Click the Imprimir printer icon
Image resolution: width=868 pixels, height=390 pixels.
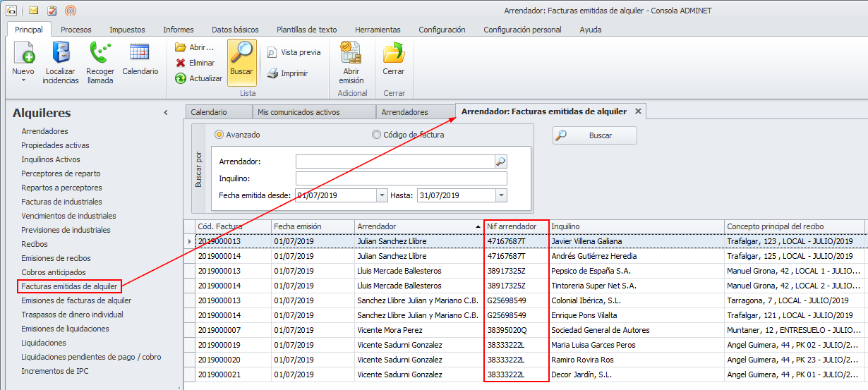coord(272,73)
